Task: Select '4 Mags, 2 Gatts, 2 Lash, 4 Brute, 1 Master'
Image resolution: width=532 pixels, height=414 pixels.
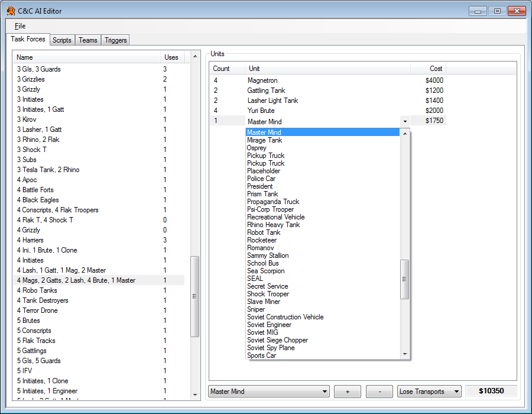Action: (99, 280)
